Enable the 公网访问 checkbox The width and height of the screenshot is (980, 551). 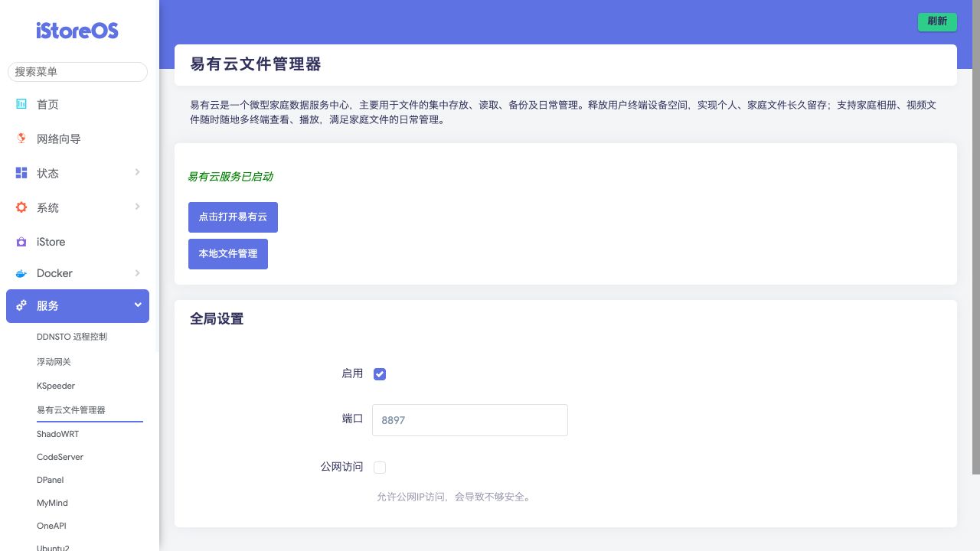[x=380, y=468]
